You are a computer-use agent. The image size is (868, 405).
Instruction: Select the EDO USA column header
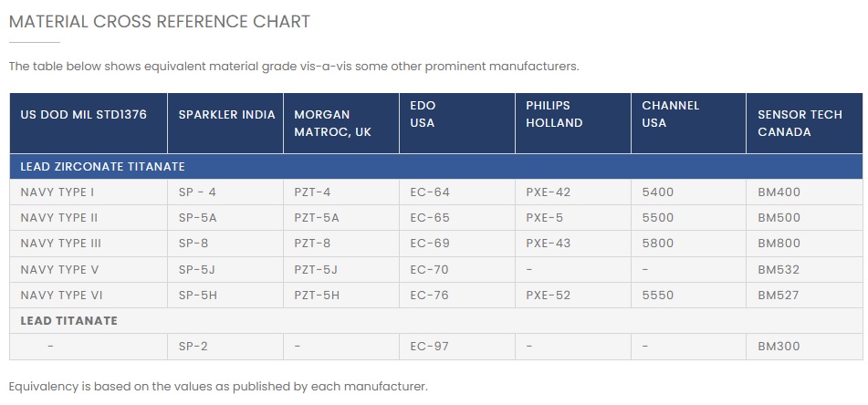point(423,115)
